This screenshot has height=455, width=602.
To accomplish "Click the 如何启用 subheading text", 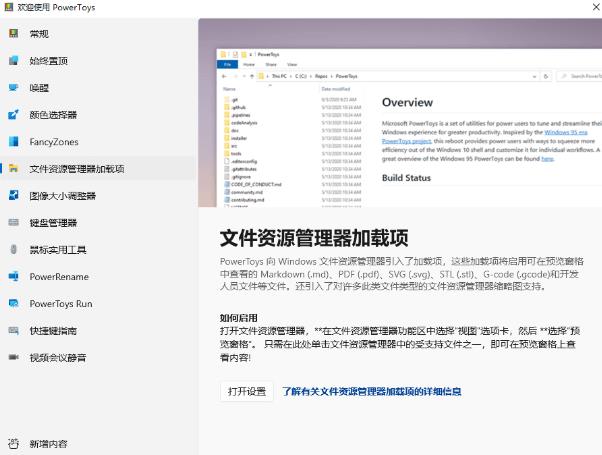I will [238, 318].
